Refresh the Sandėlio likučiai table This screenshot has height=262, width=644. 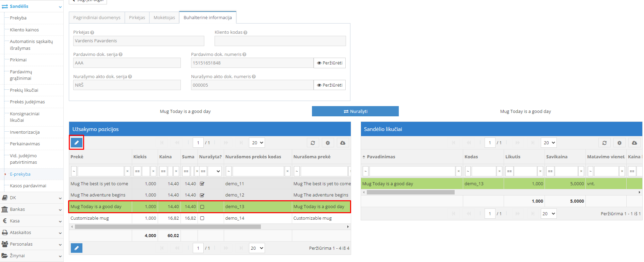pos(604,143)
